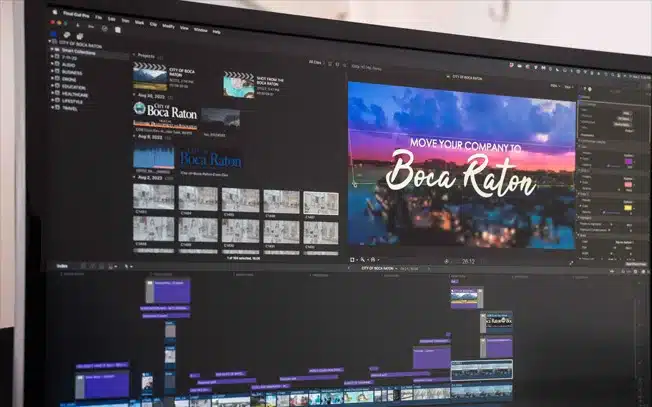Open the All Clips filter dropdown
Screen dimensions: 652x407
click(316, 62)
